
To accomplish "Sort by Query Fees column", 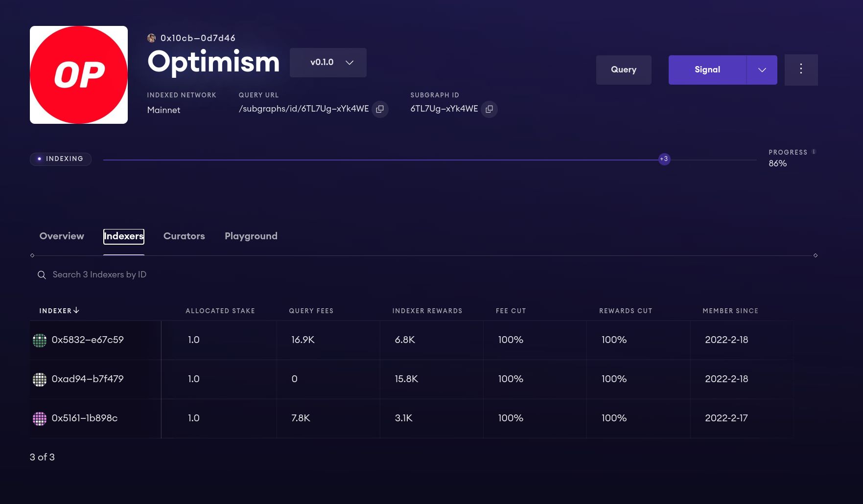I will pos(311,311).
